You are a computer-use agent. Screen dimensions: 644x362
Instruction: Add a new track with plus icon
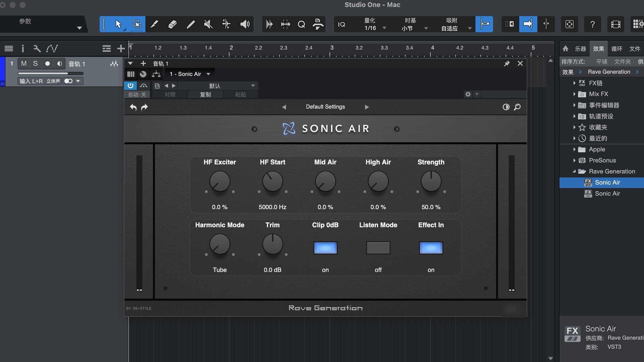[x=121, y=49]
